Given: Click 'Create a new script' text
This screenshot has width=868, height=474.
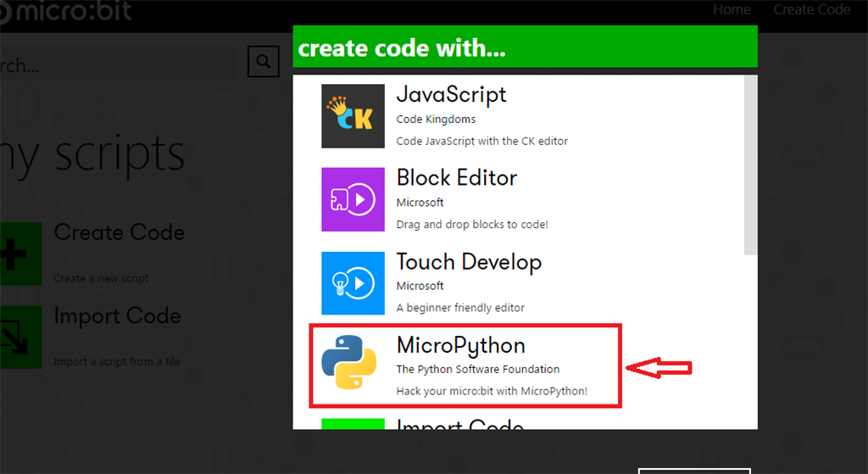Looking at the screenshot, I should (101, 278).
